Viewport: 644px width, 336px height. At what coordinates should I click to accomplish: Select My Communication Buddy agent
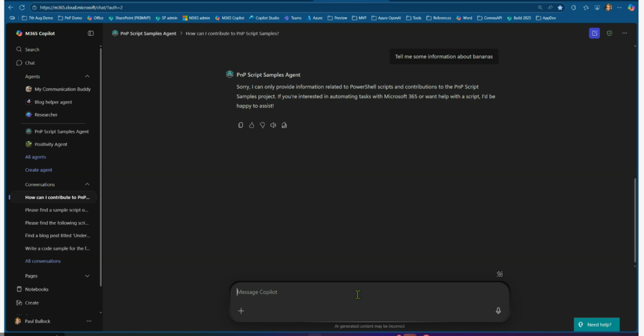click(57, 89)
